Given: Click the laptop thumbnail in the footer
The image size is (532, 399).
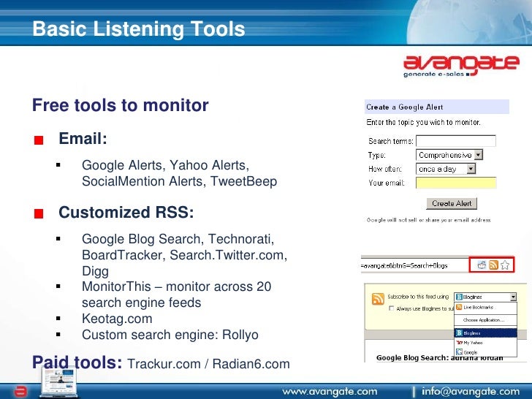Looking at the screenshot, I should coord(58,382).
